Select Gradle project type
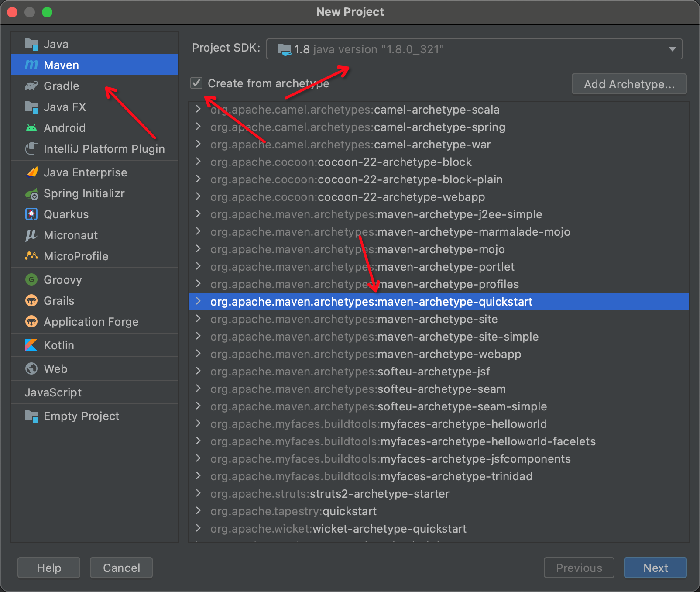Image resolution: width=700 pixels, height=592 pixels. (94, 86)
